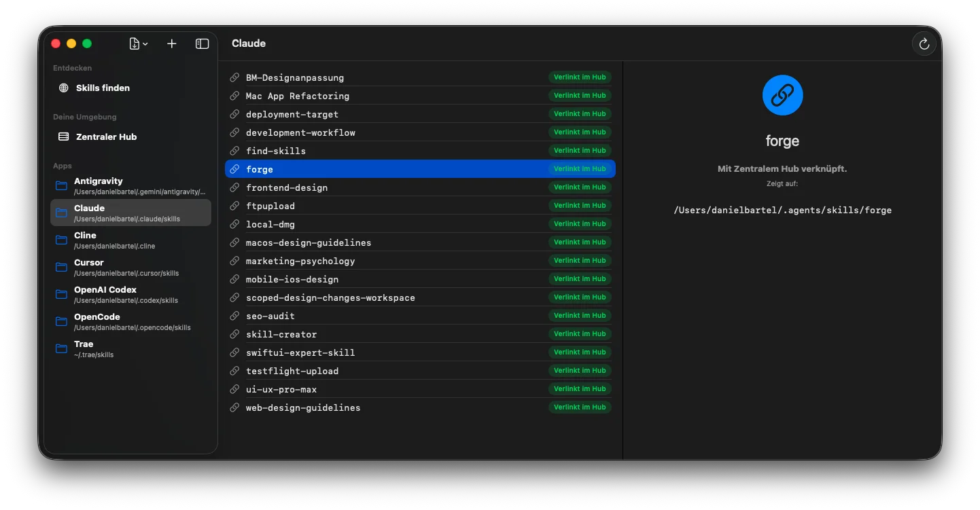Click the large blue link icon above forge
The width and height of the screenshot is (980, 510).
(782, 95)
